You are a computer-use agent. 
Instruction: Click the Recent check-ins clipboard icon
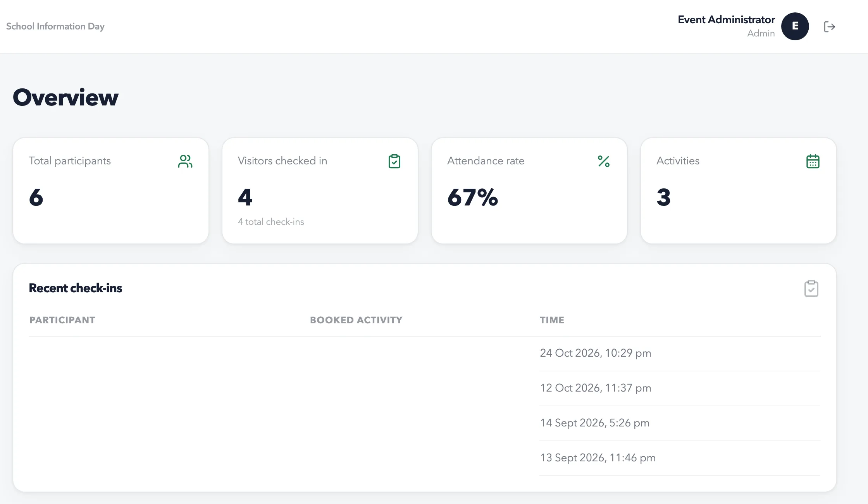pyautogui.click(x=811, y=288)
